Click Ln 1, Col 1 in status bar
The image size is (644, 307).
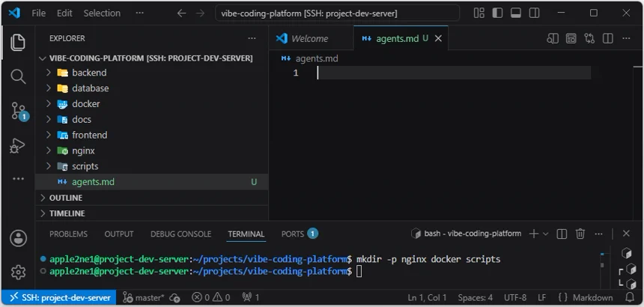click(x=427, y=297)
